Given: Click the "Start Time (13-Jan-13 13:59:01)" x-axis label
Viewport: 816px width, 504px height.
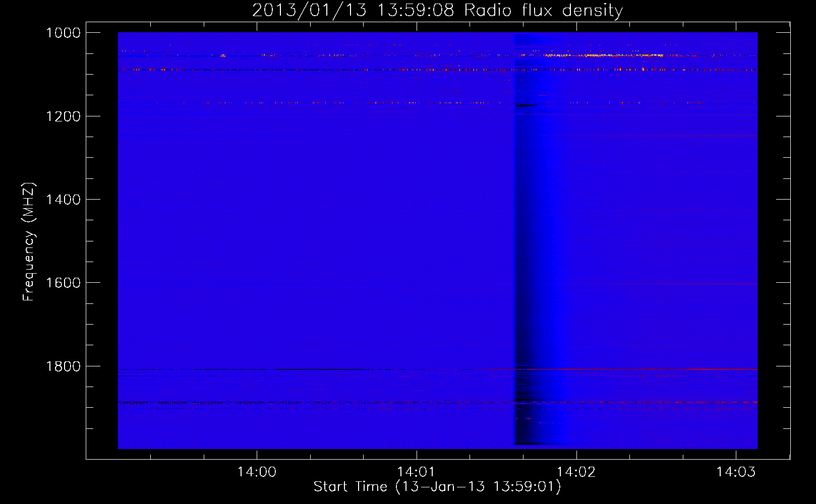Looking at the screenshot, I should [x=437, y=486].
